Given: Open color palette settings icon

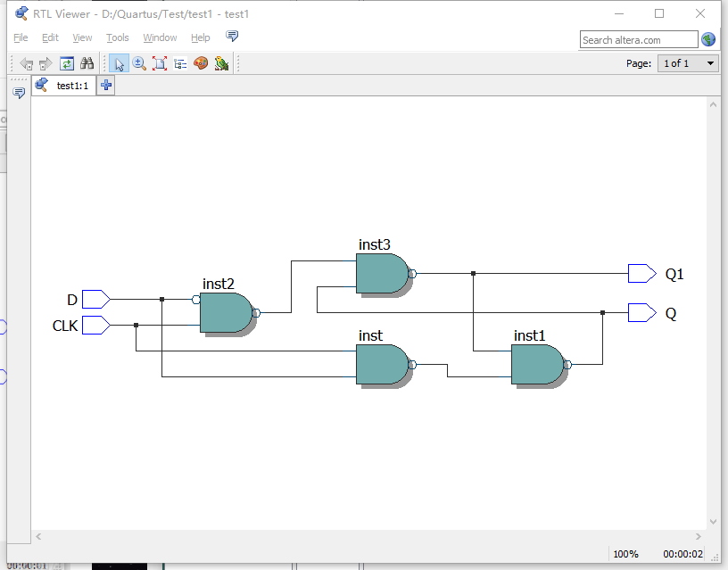Looking at the screenshot, I should (201, 63).
